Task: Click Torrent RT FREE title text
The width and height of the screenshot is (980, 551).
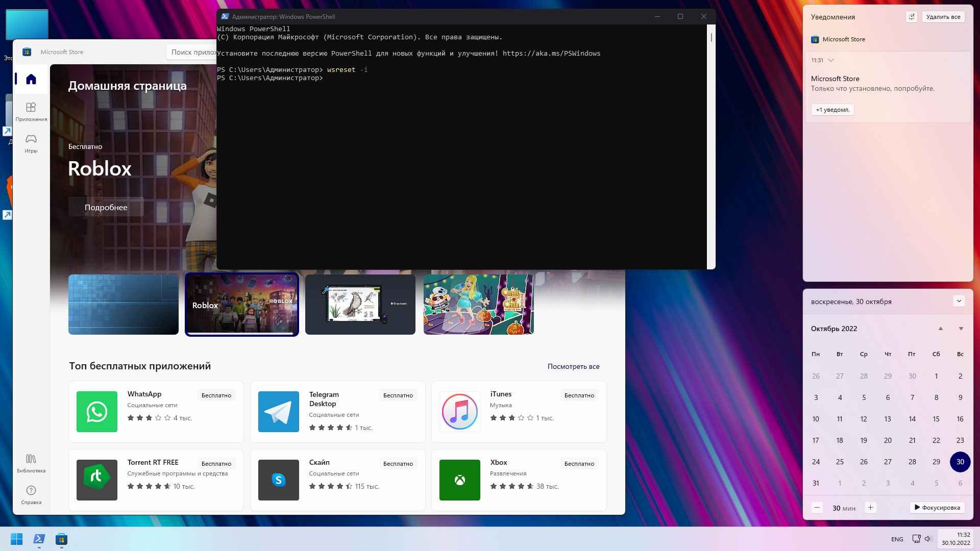Action: coord(153,462)
